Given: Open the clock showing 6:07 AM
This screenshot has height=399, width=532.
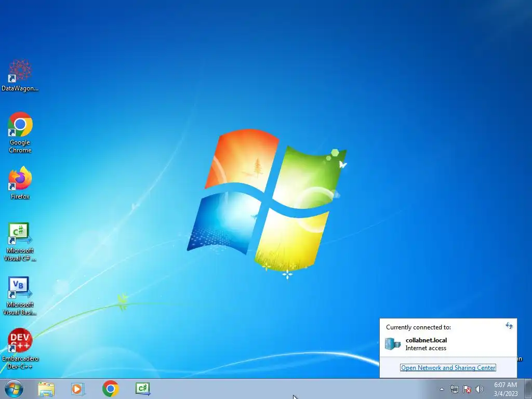Looking at the screenshot, I should [x=506, y=389].
